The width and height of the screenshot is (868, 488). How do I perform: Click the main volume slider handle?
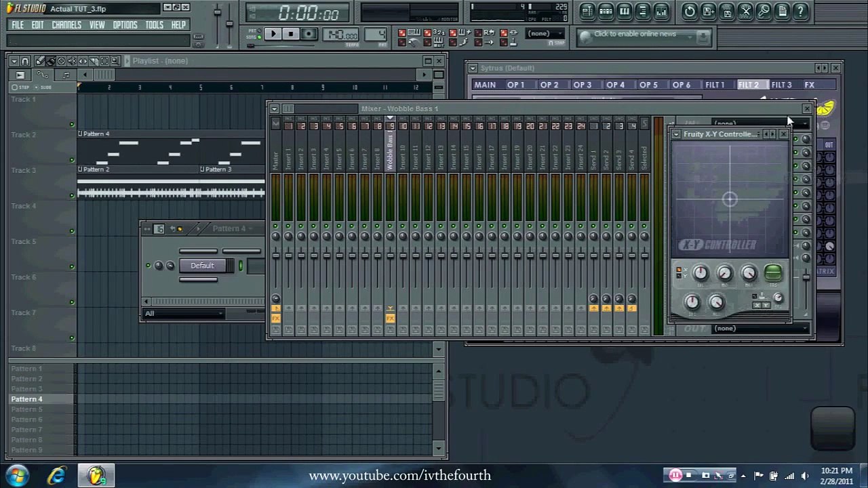pos(217,12)
